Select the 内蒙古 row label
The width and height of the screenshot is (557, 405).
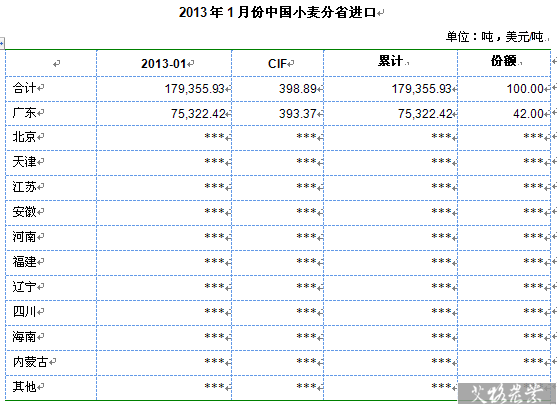tap(30, 362)
